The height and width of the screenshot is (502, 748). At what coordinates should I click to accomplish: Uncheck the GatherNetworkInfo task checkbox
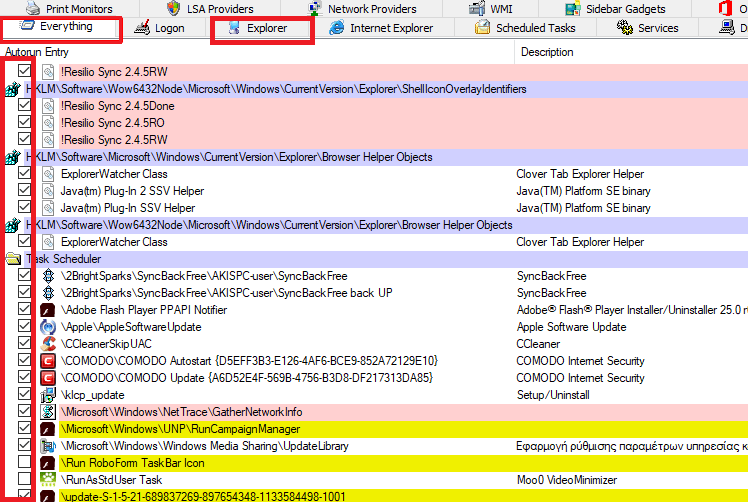pos(24,411)
